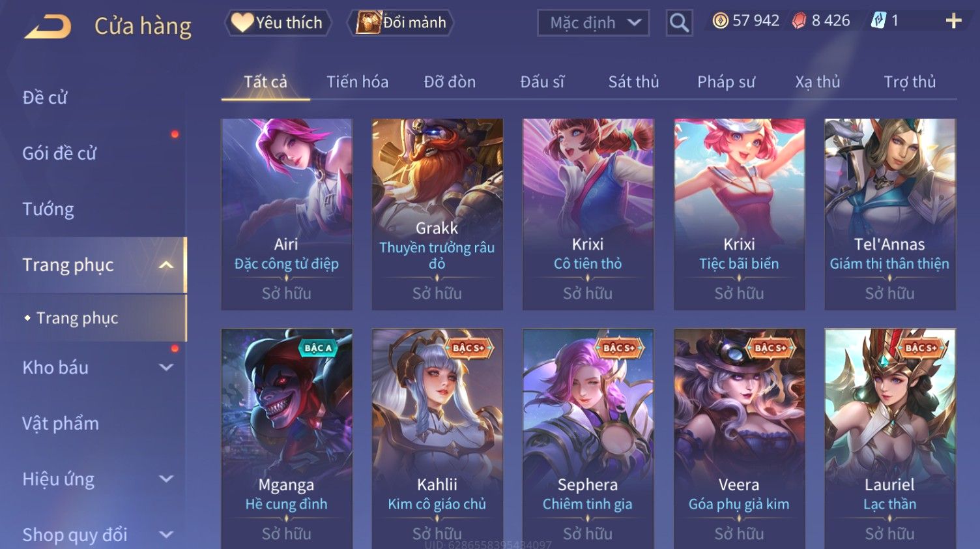Screen dimensions: 980x549
Task: Open Đổi mảnh shard exchange chest
Action: [401, 22]
